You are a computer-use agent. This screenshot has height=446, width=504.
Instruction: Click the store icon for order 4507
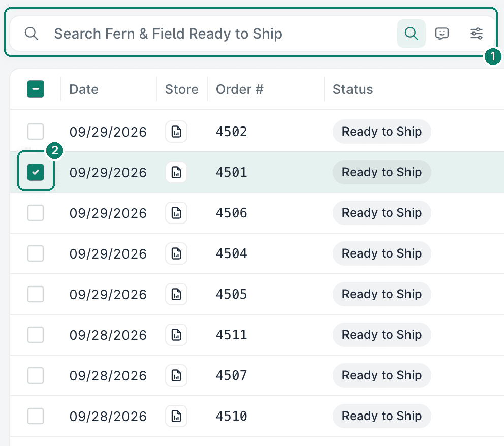tap(176, 375)
